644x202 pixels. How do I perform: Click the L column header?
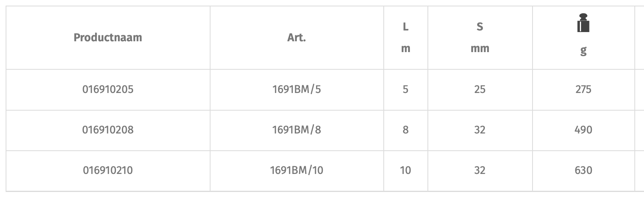[x=405, y=27]
